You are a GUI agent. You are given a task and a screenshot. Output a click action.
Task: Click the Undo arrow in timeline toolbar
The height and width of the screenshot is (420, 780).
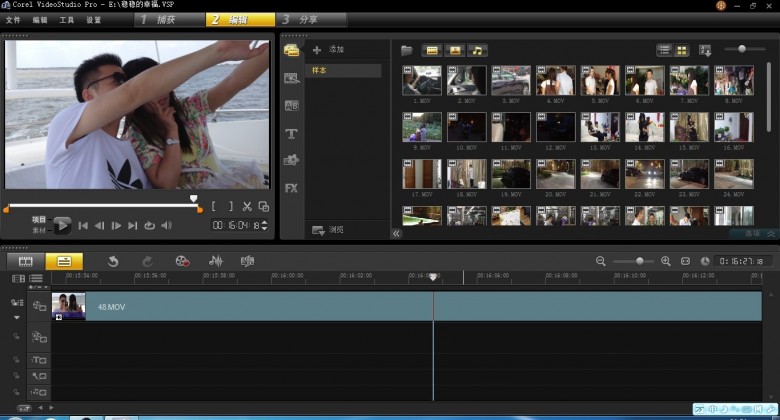click(113, 261)
